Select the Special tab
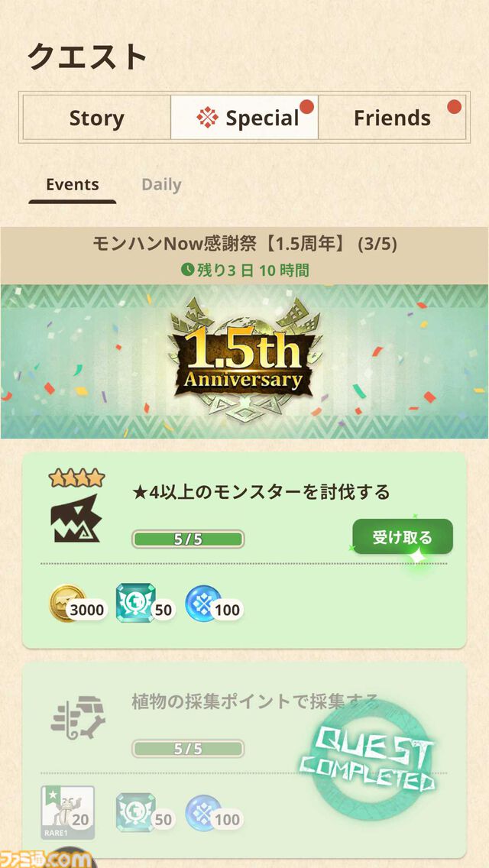The width and height of the screenshot is (489, 868). click(x=244, y=118)
